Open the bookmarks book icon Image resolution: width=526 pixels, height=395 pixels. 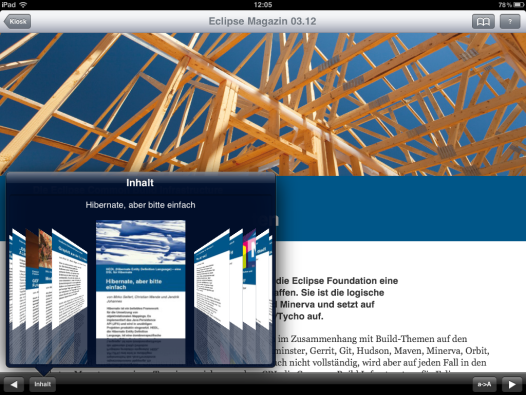coord(483,22)
